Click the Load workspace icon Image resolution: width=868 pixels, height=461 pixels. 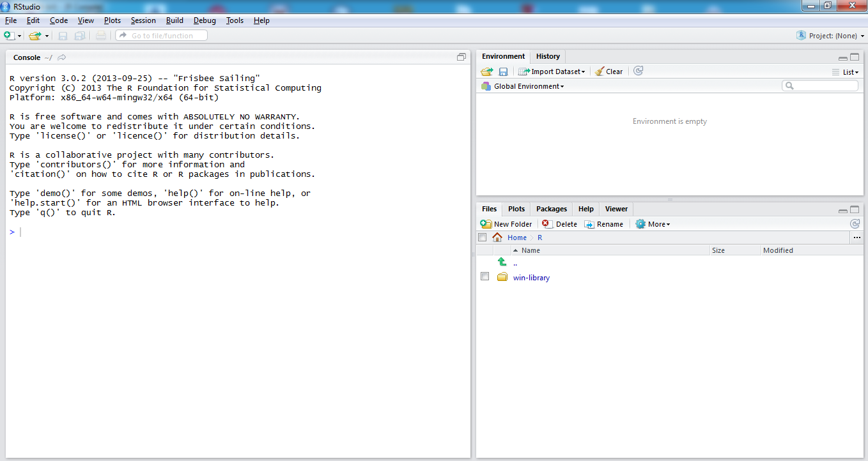tap(487, 72)
